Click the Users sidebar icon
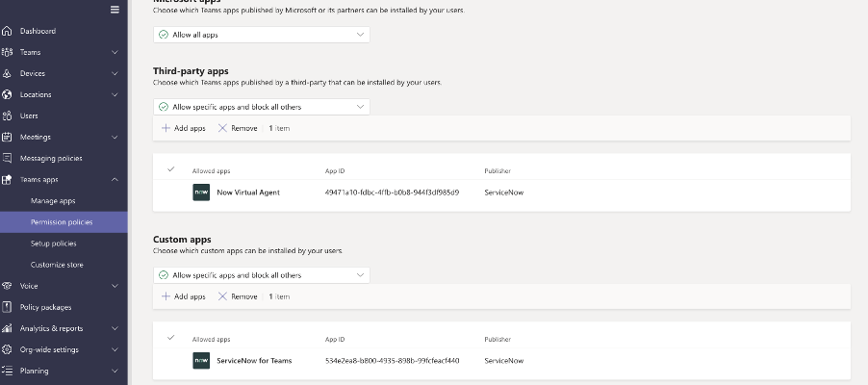The image size is (868, 385). click(7, 115)
